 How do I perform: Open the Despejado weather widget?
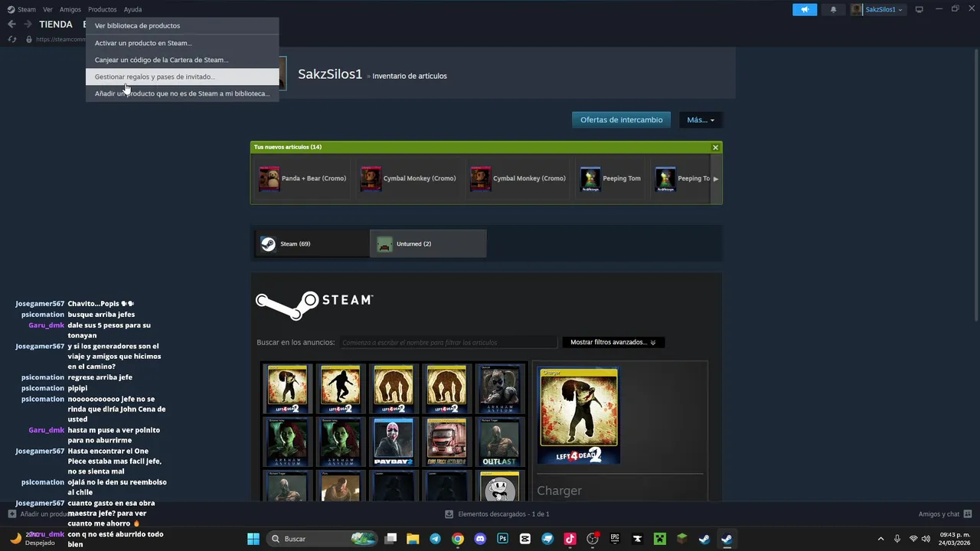pyautogui.click(x=34, y=539)
